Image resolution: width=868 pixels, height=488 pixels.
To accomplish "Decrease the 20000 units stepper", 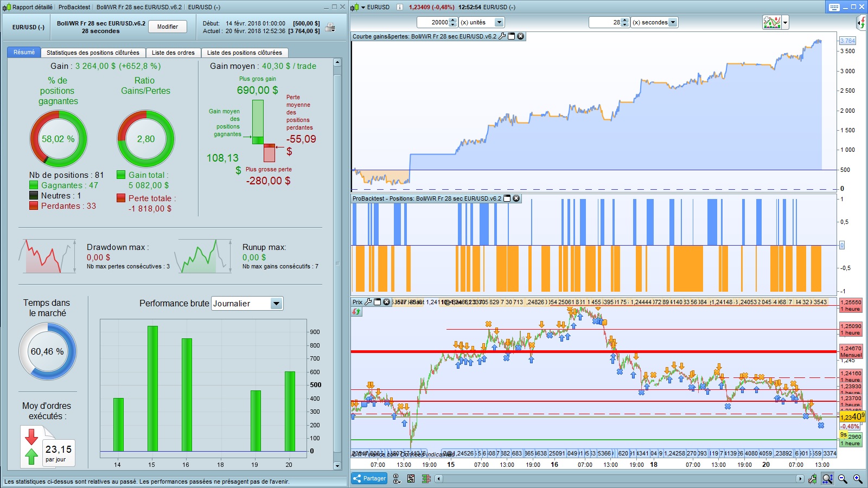I will point(454,24).
